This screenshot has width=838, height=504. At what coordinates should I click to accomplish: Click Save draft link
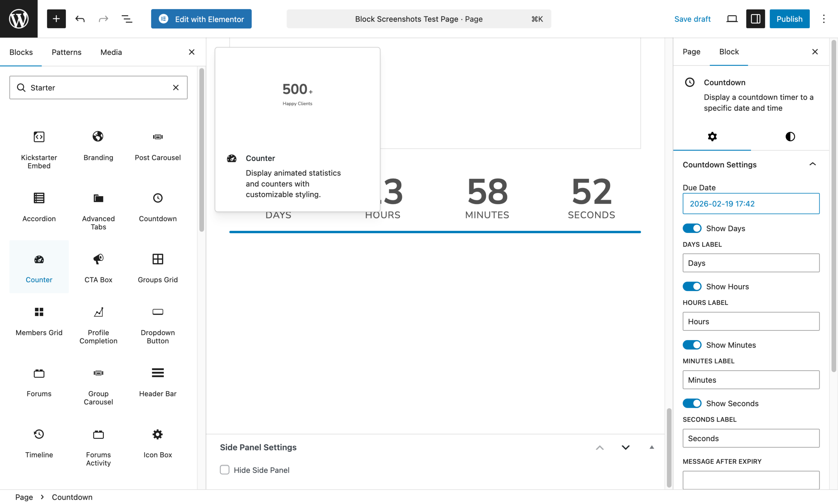[x=692, y=19]
